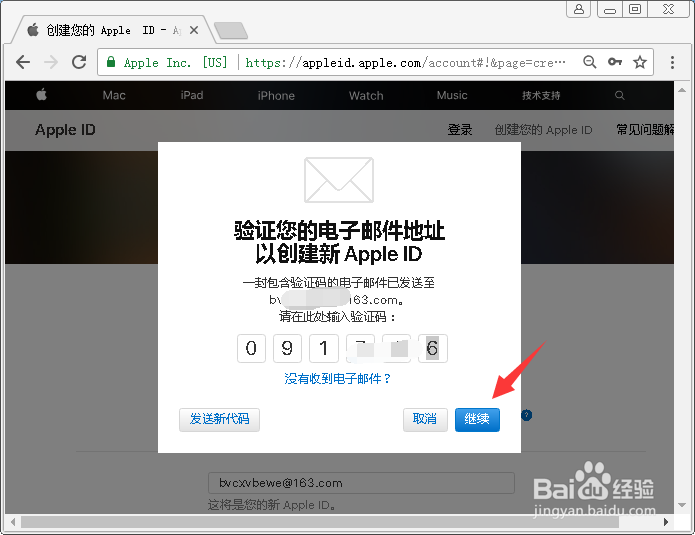
Task: Click the Apple logo in nav bar
Action: pyautogui.click(x=42, y=94)
